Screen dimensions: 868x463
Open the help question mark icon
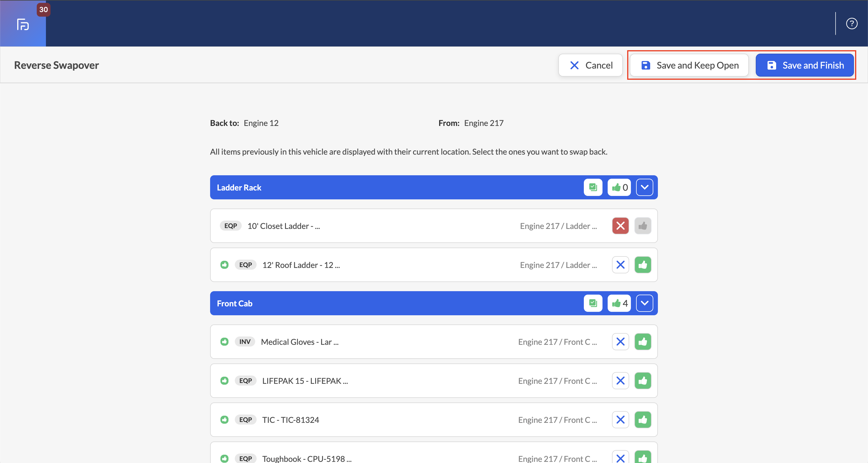tap(851, 24)
